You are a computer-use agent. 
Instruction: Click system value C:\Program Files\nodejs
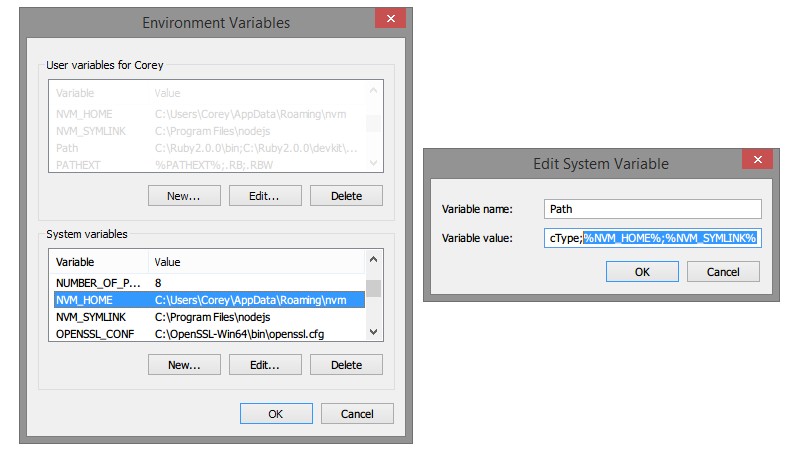point(212,317)
